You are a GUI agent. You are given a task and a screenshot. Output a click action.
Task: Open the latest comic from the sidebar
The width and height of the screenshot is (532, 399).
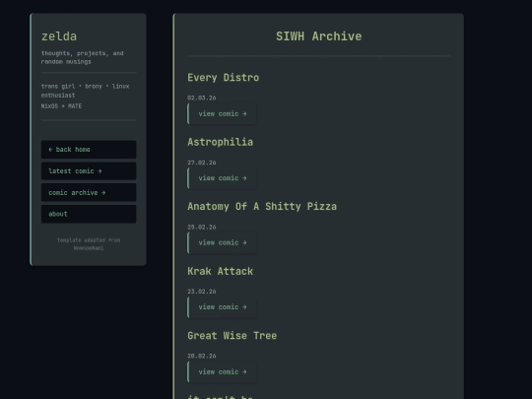click(89, 171)
